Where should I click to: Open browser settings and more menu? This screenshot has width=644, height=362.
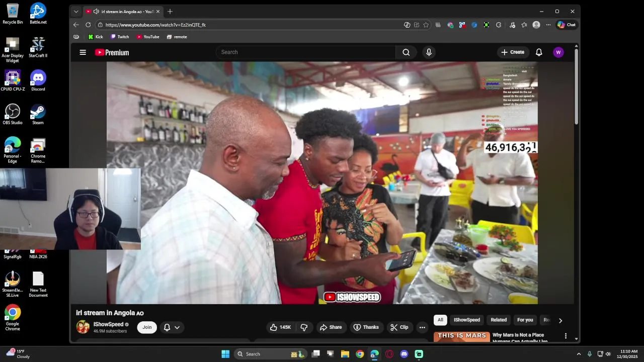coord(548,25)
